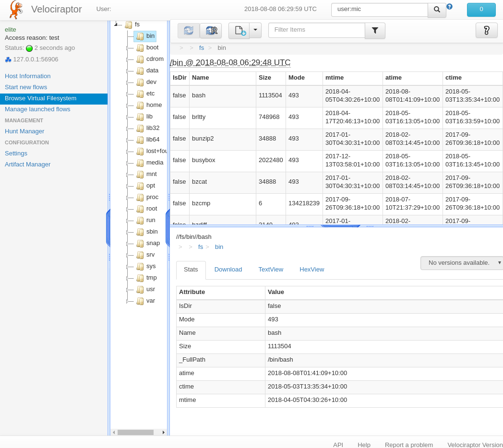
Task: Click the recursive refresh (R) icon
Action: pyautogui.click(x=211, y=31)
